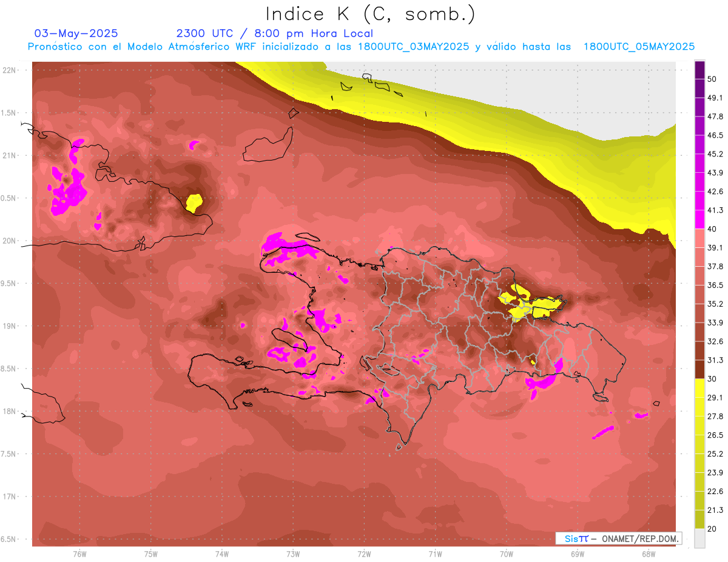Click the colorbar value "30"
Image resolution: width=728 pixels, height=562 pixels.
[713, 379]
